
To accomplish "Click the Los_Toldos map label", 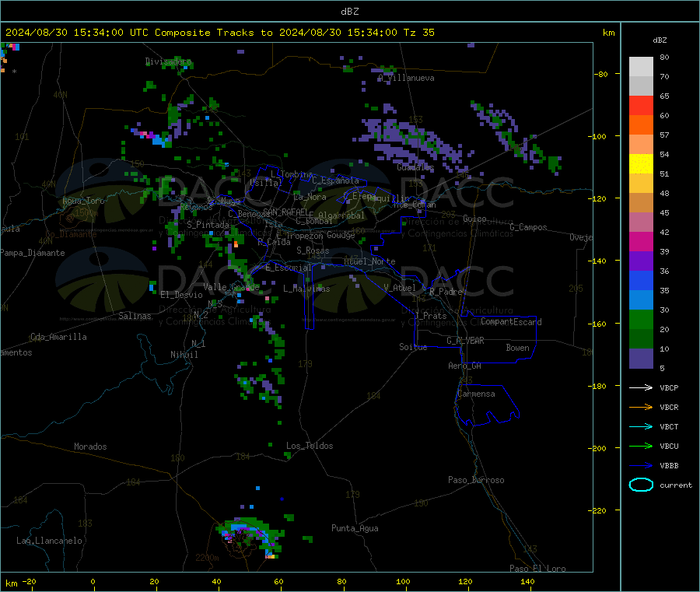I will [x=310, y=446].
